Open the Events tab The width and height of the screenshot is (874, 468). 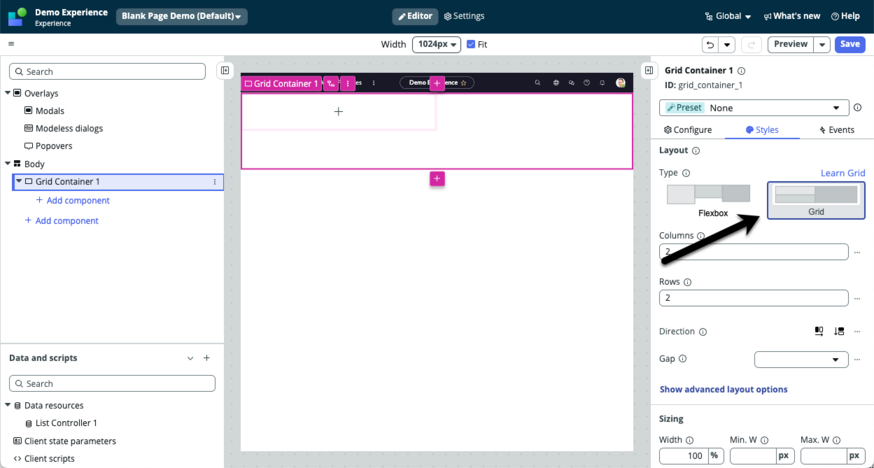pos(836,130)
